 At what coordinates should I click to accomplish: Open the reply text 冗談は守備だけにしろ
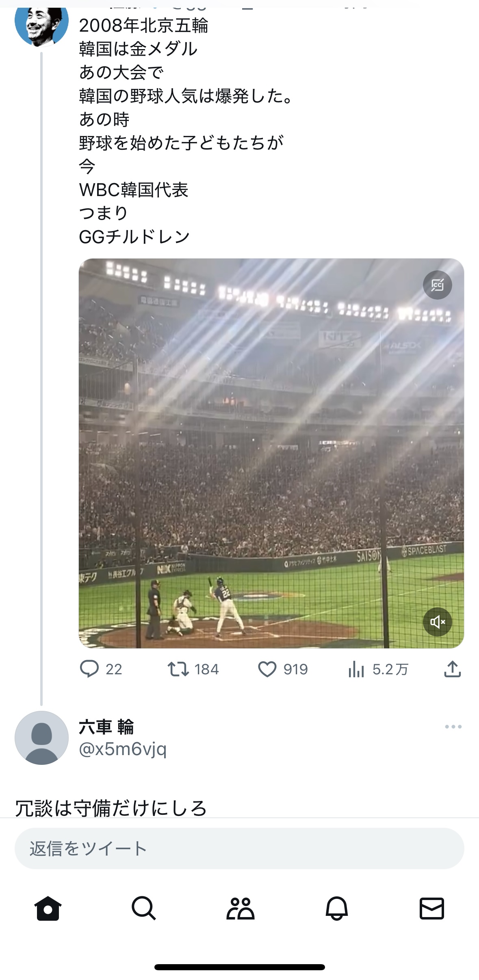point(111,808)
